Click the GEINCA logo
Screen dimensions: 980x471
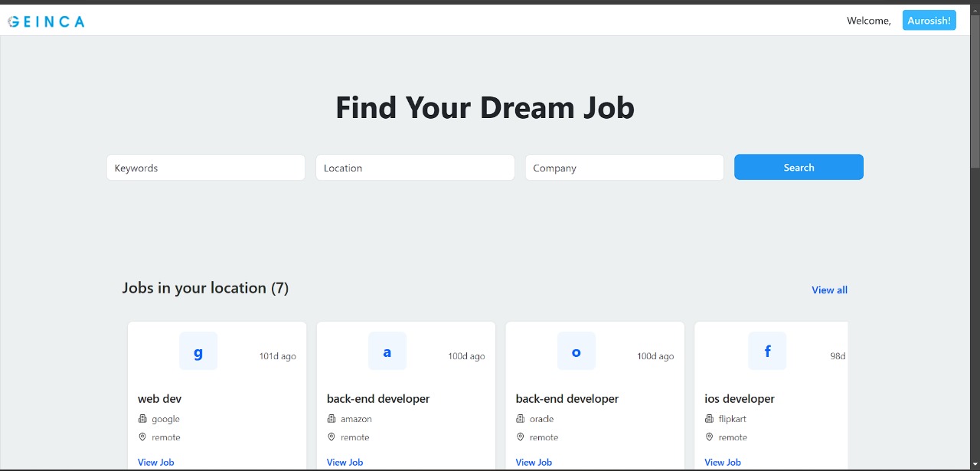point(46,21)
